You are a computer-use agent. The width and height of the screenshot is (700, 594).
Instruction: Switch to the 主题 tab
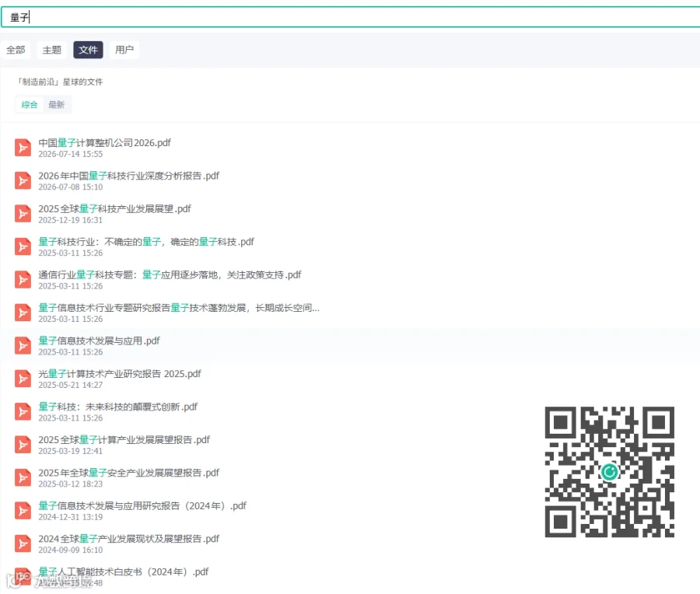click(52, 50)
